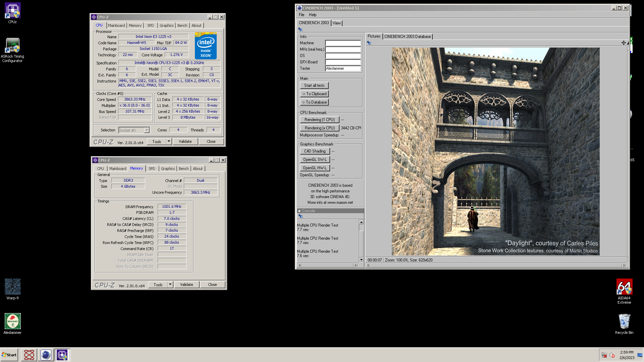Click Rendering (x CPU) button
The height and width of the screenshot is (362, 644).
click(320, 128)
